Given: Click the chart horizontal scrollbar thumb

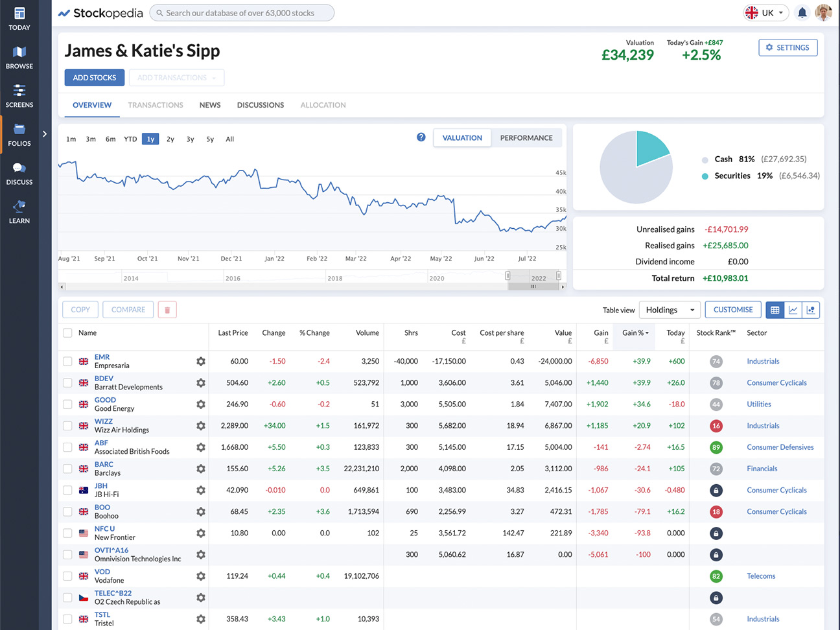Looking at the screenshot, I should 533,286.
